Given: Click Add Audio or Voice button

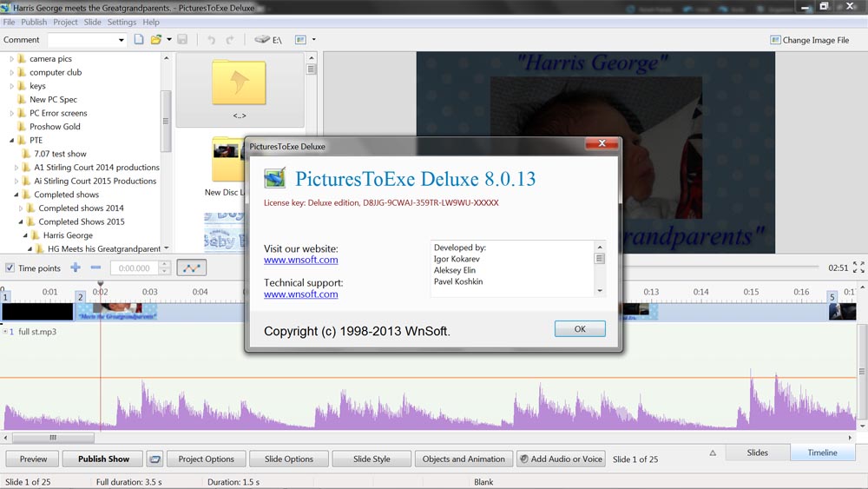Looking at the screenshot, I should click(x=560, y=459).
